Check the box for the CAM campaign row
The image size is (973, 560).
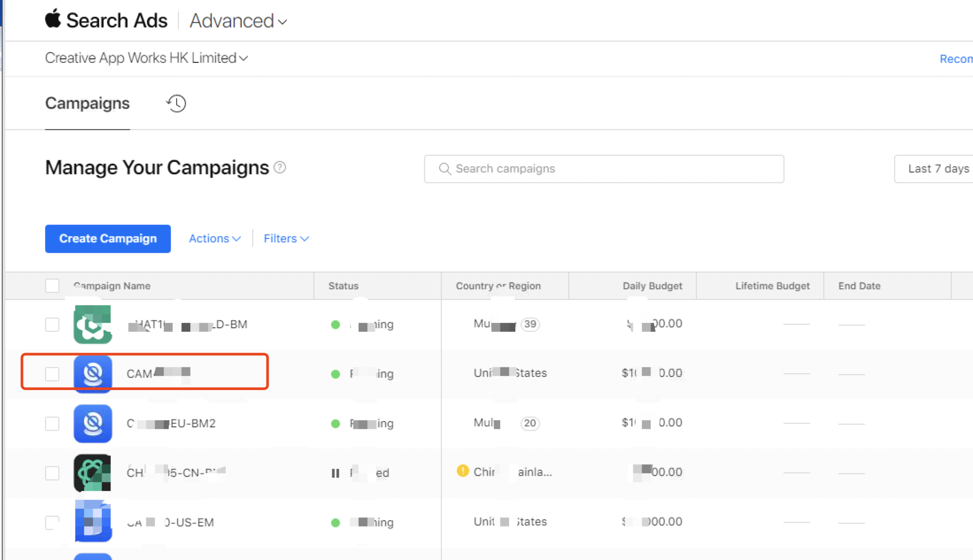[52, 374]
